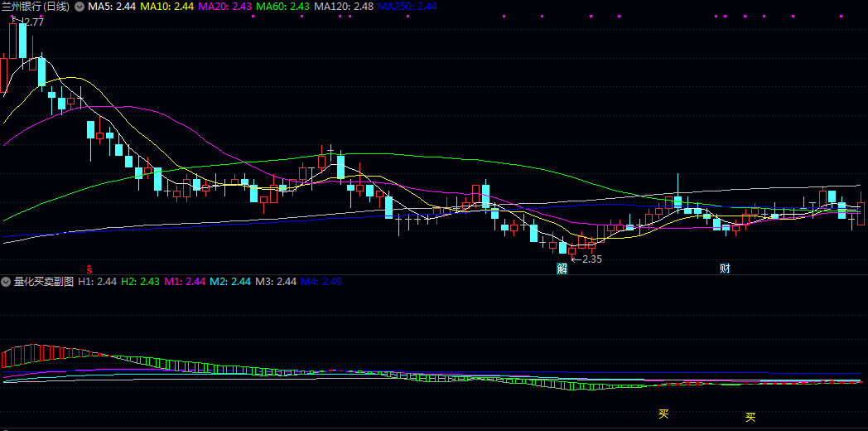Expand the arrow beside 量化买卖副图
The width and height of the screenshot is (868, 431).
pos(7,282)
